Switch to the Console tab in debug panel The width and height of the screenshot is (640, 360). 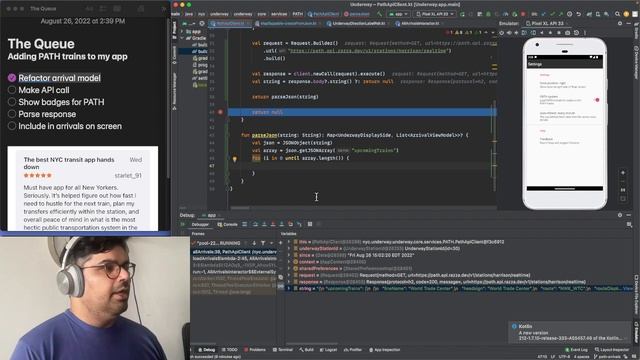[x=228, y=224]
